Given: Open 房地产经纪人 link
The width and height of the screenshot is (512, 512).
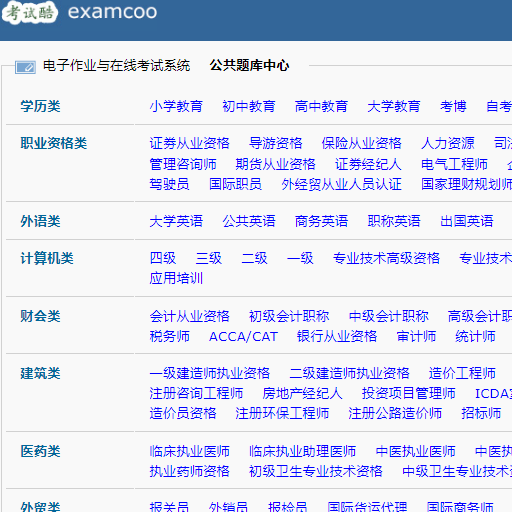Looking at the screenshot, I should pyautogui.click(x=302, y=393).
